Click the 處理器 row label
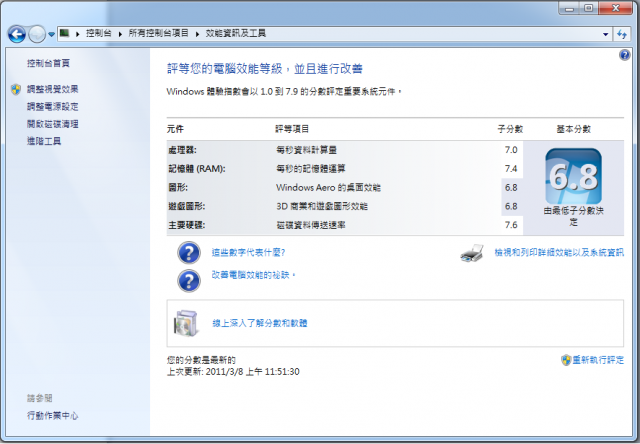The image size is (640, 444). click(182, 150)
